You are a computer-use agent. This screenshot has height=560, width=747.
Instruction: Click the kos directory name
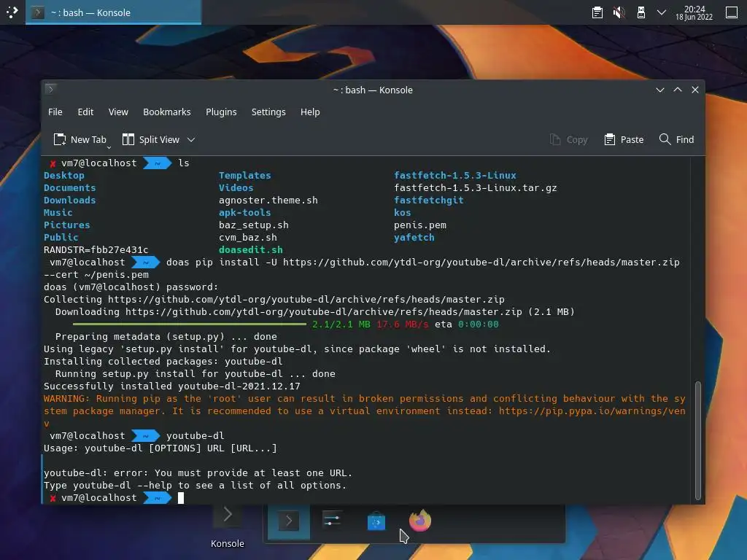(402, 212)
